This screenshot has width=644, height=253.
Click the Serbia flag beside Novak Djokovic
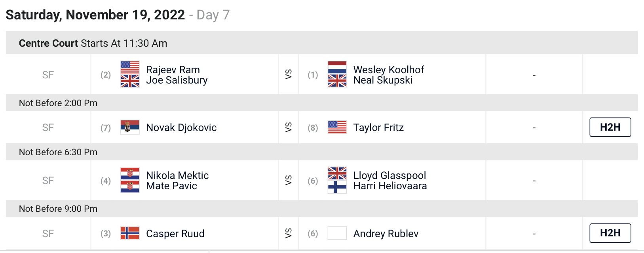[130, 127]
